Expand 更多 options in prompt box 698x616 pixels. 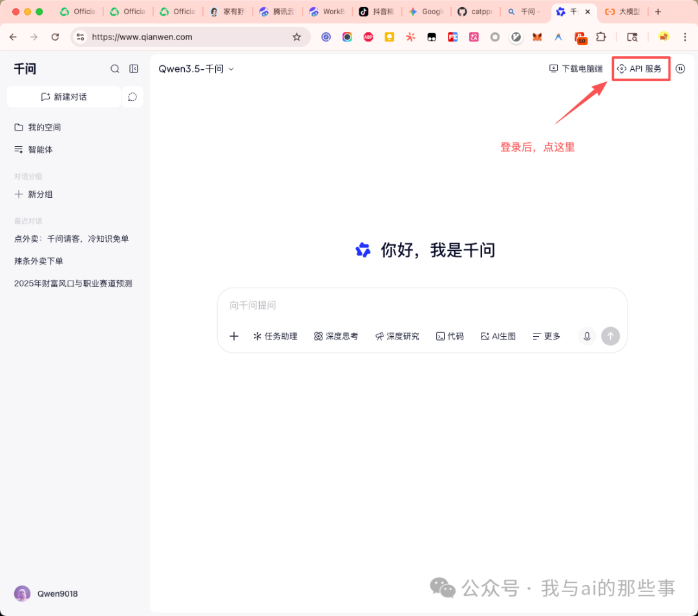tap(547, 336)
